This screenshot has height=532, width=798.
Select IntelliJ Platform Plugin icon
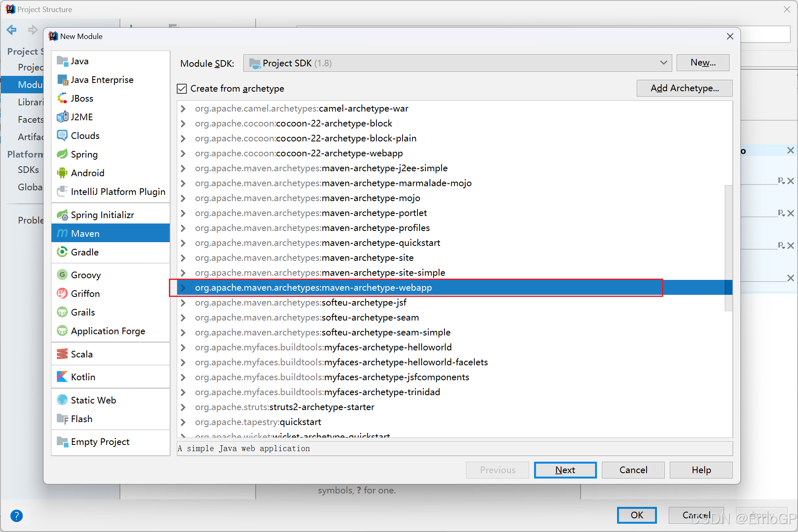(x=62, y=192)
